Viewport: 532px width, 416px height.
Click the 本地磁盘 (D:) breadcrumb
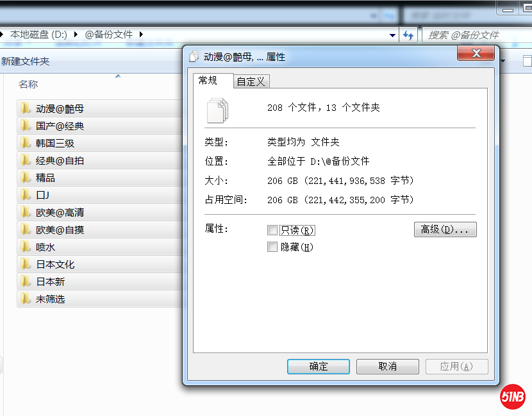[x=38, y=34]
